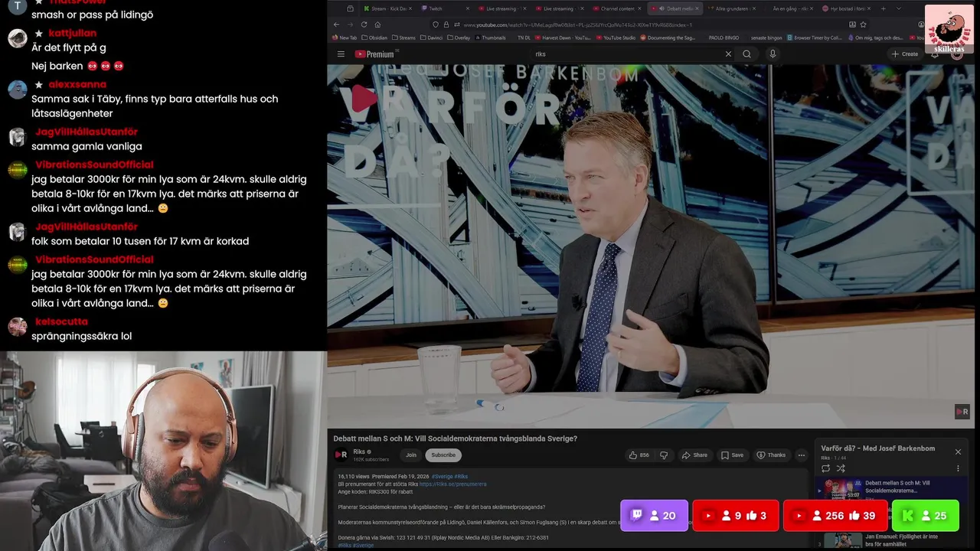Click the YouTube badge showing 256 viewers
The image size is (980, 551).
pyautogui.click(x=835, y=516)
